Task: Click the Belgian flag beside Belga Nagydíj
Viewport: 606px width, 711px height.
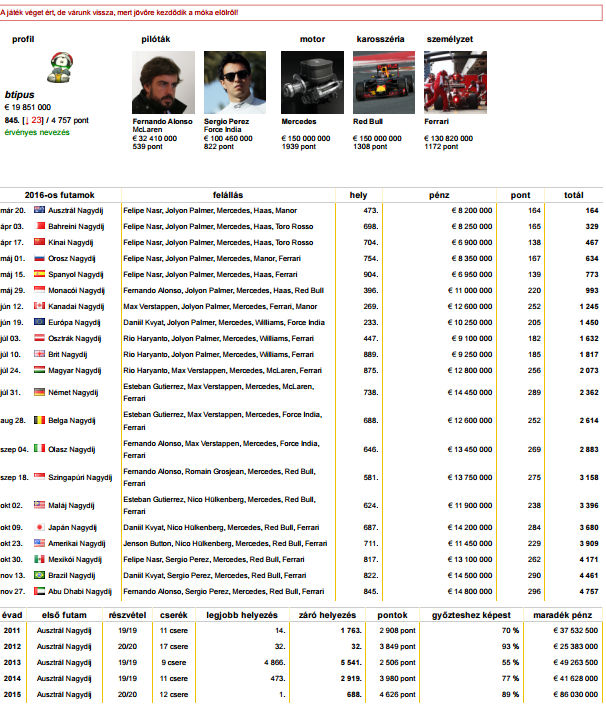Action: (39, 420)
